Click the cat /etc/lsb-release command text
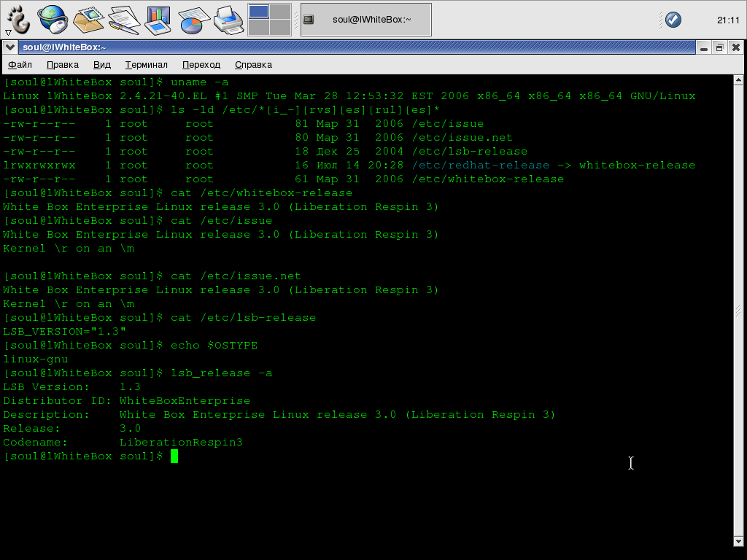The height and width of the screenshot is (560, 747). tap(244, 318)
